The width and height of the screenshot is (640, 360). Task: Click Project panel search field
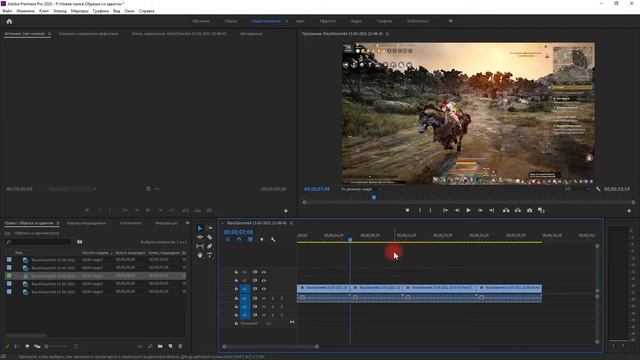coord(39,242)
